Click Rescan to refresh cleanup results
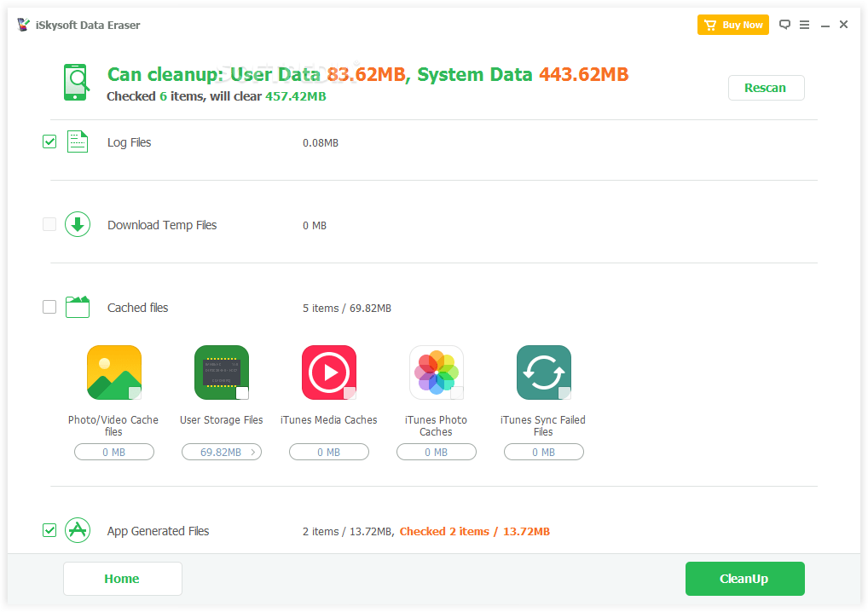The width and height of the screenshot is (868, 612). coord(766,87)
